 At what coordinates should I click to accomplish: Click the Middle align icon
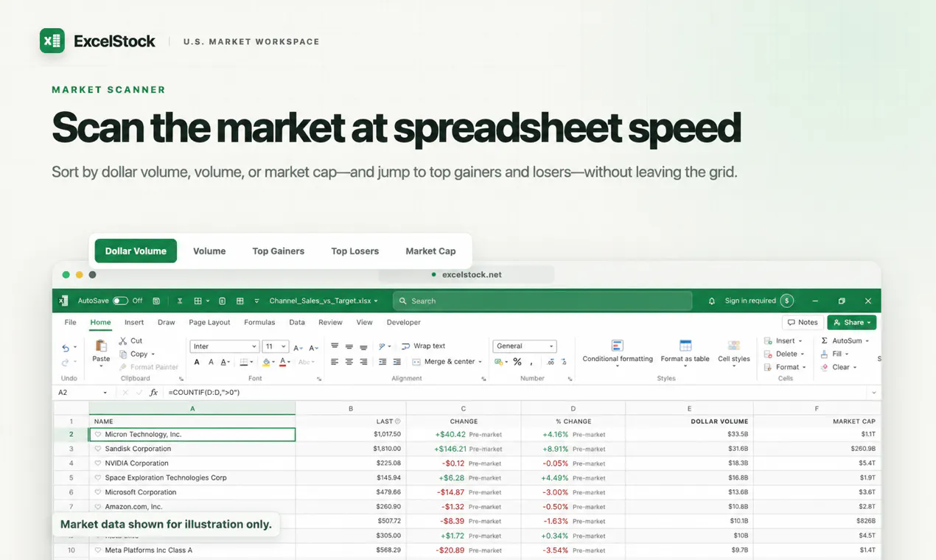click(349, 346)
